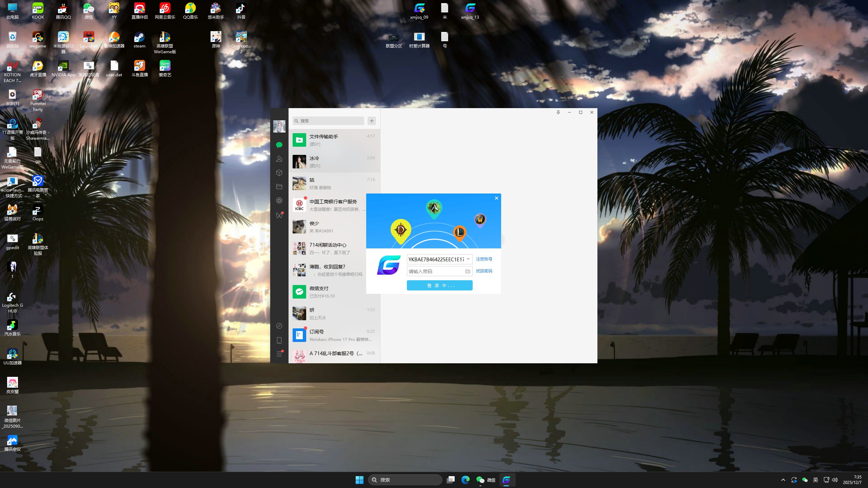Click the plus button next to WeChat search
Screen dimensions: 868x488
[x=372, y=121]
